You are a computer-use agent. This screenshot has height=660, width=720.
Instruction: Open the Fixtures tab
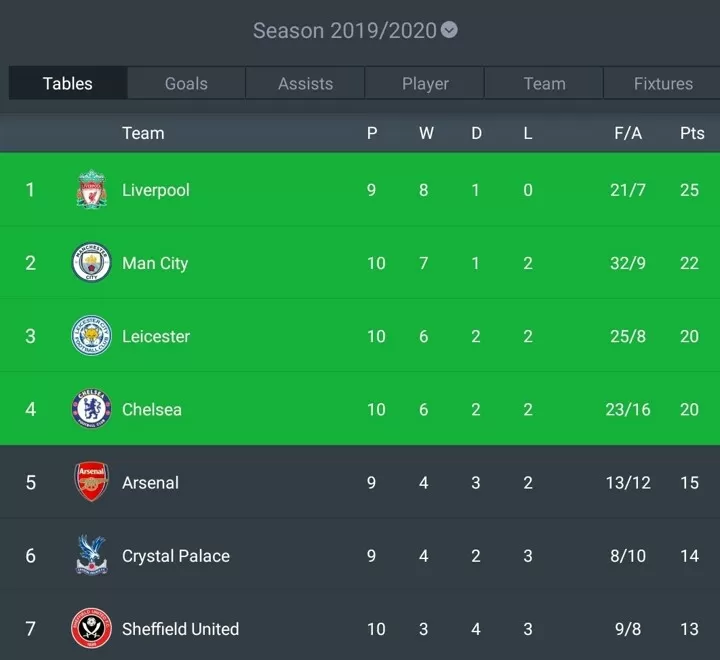(663, 83)
